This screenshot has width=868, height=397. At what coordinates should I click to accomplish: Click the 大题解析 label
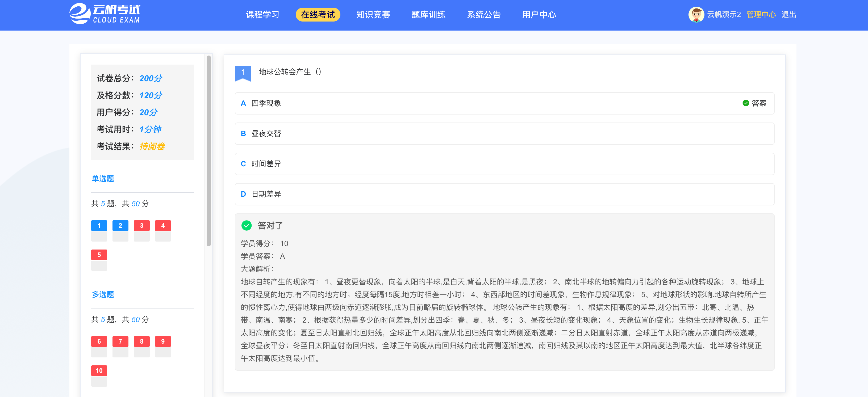257,269
